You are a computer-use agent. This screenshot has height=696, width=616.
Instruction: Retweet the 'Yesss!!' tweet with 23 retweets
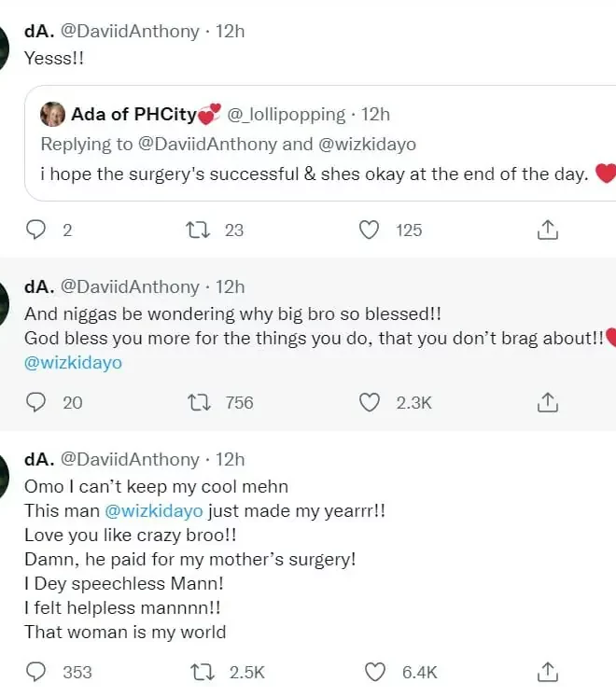point(196,230)
